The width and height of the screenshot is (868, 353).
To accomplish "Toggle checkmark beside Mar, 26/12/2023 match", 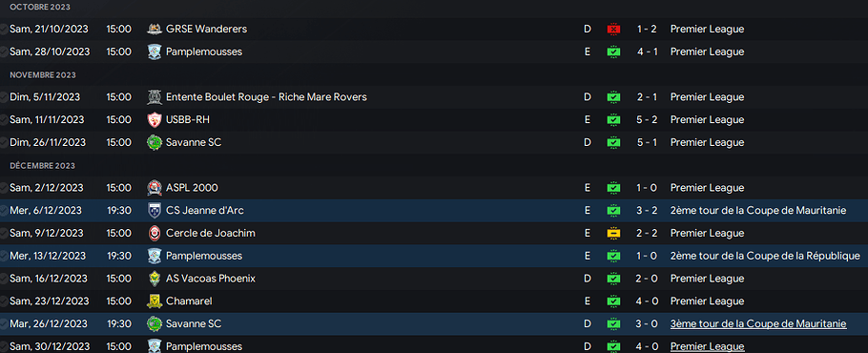I will 4,323.
